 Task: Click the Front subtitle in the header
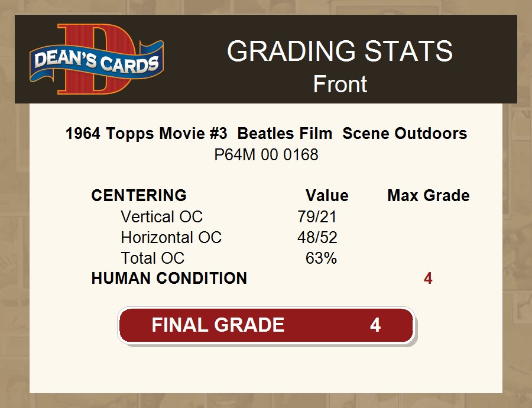pos(340,84)
